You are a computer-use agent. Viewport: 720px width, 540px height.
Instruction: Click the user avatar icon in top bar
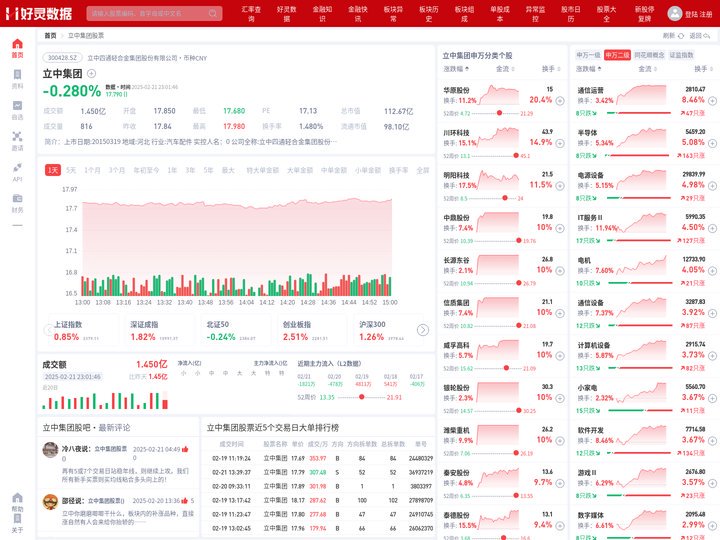tap(675, 13)
